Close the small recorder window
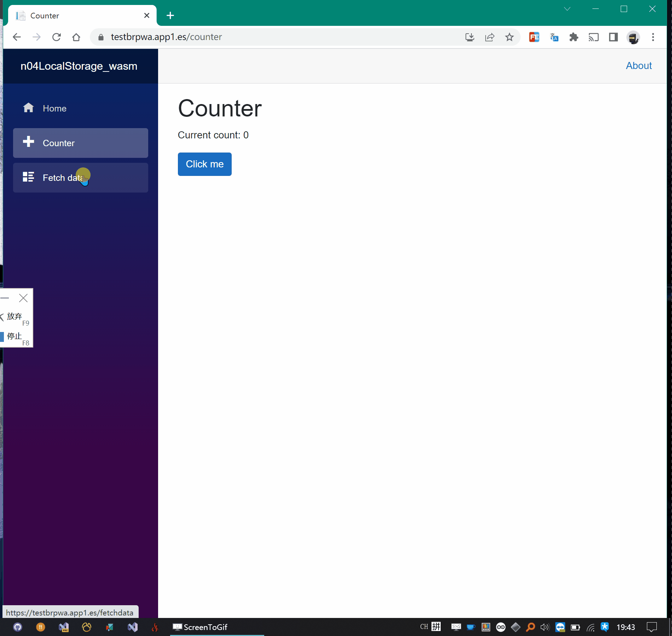Image resolution: width=672 pixels, height=636 pixels. [23, 298]
